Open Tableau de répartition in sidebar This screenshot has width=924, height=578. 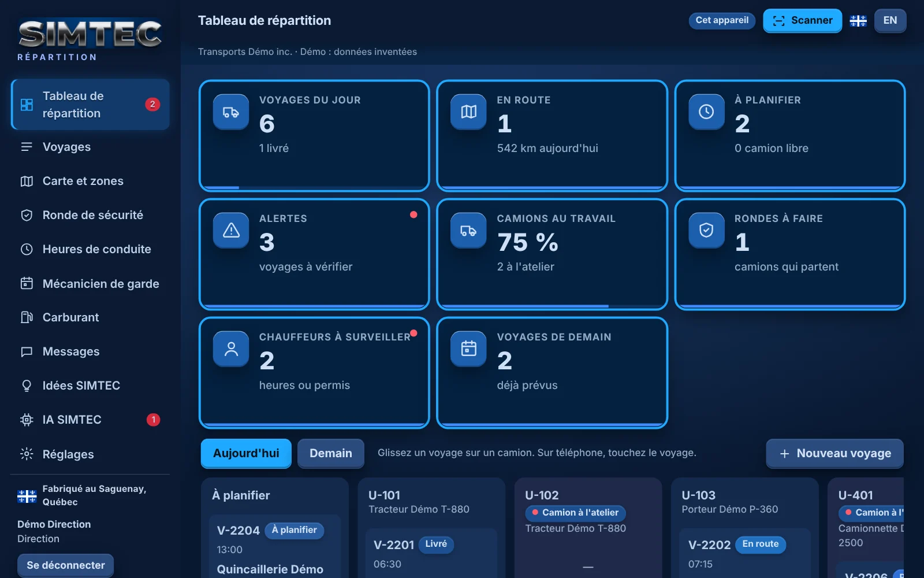90,105
